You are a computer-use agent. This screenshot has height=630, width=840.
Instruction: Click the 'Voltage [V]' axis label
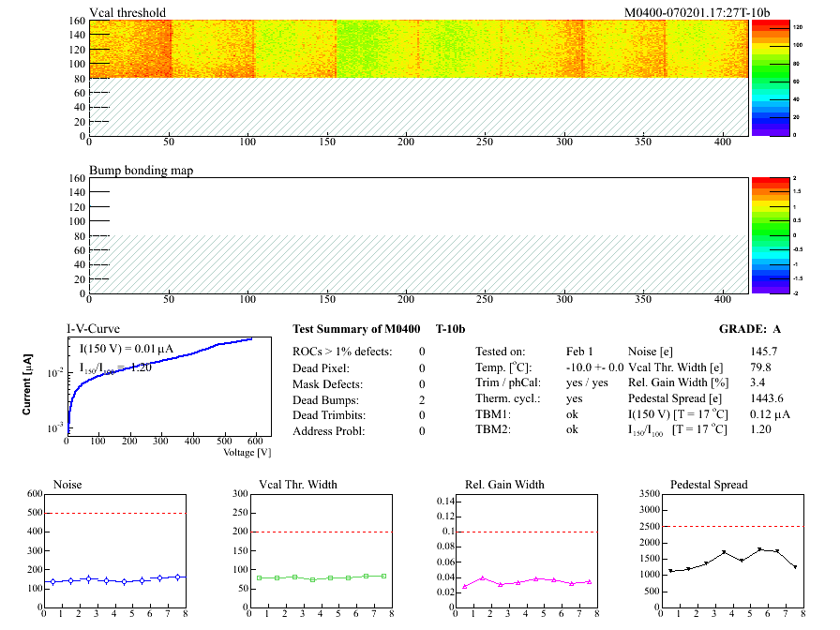247,452
